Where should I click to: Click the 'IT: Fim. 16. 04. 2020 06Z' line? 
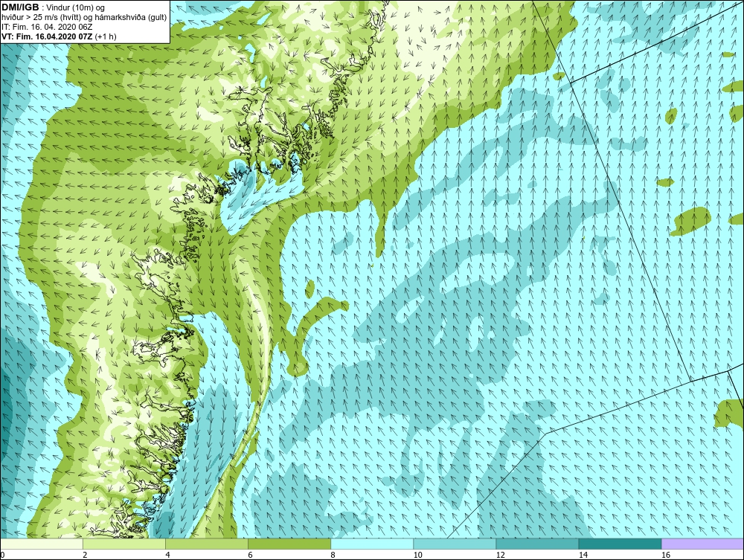[x=47, y=27]
